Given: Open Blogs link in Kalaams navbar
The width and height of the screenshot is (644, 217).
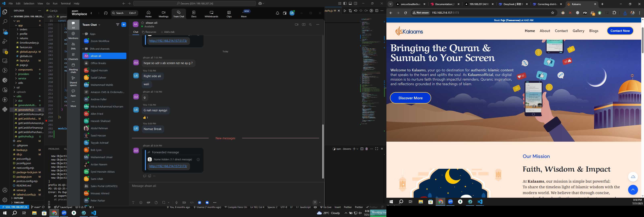Looking at the screenshot, I should click(594, 31).
